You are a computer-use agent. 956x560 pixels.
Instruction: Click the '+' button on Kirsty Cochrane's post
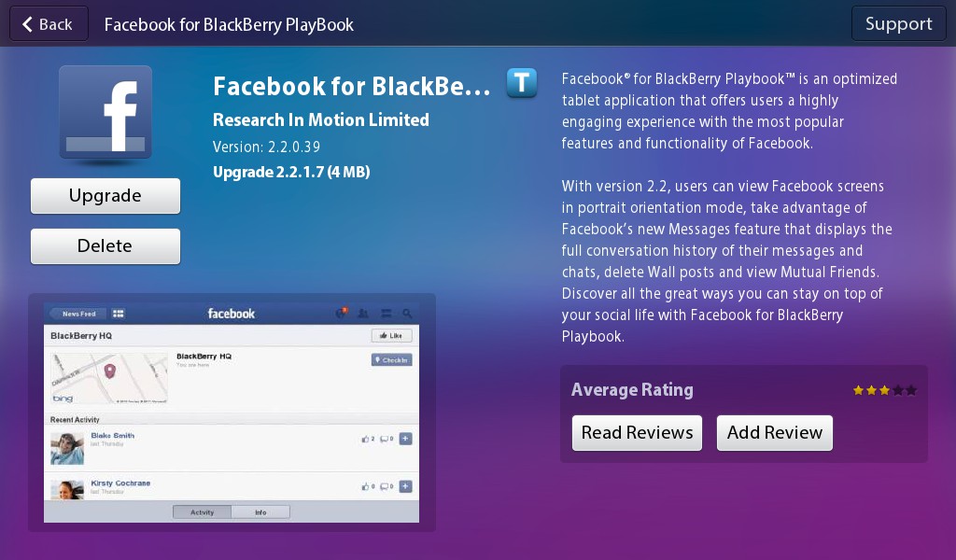point(405,486)
